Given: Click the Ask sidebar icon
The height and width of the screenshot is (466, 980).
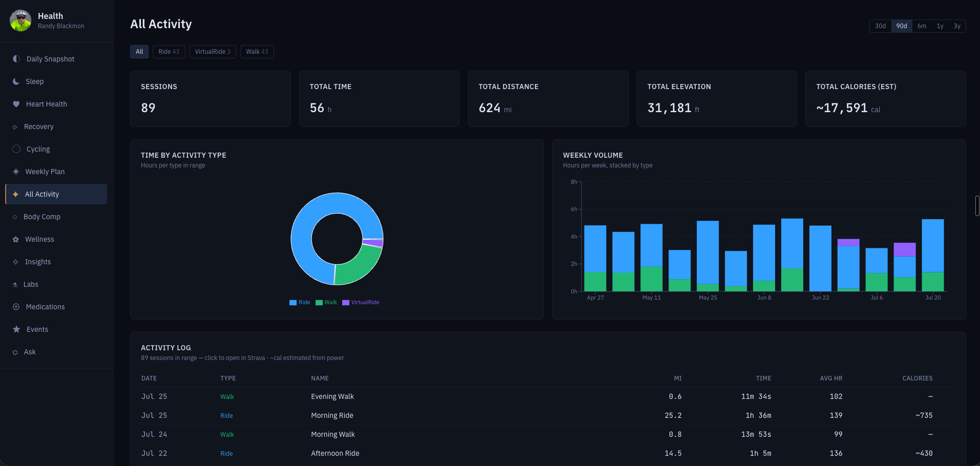Looking at the screenshot, I should point(15,352).
